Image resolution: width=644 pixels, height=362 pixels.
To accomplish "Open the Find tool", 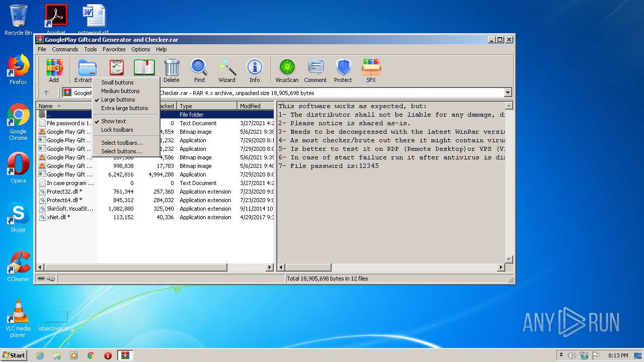I will tap(199, 70).
